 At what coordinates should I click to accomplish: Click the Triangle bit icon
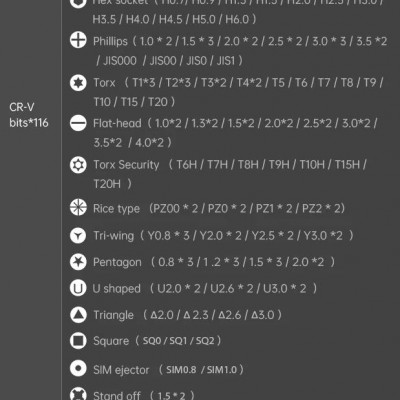[78, 315]
